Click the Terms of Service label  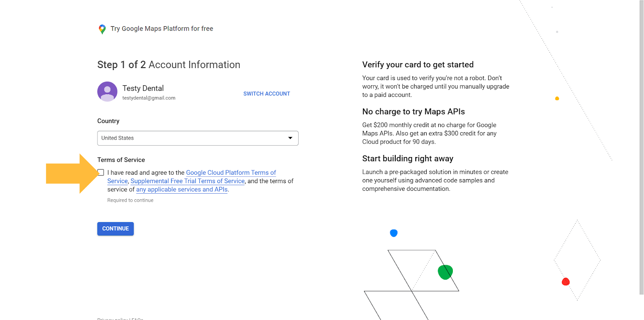click(x=121, y=160)
